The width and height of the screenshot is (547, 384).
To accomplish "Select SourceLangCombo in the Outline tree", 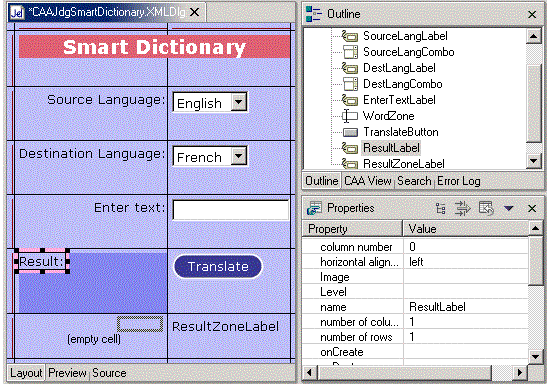I will click(x=409, y=52).
